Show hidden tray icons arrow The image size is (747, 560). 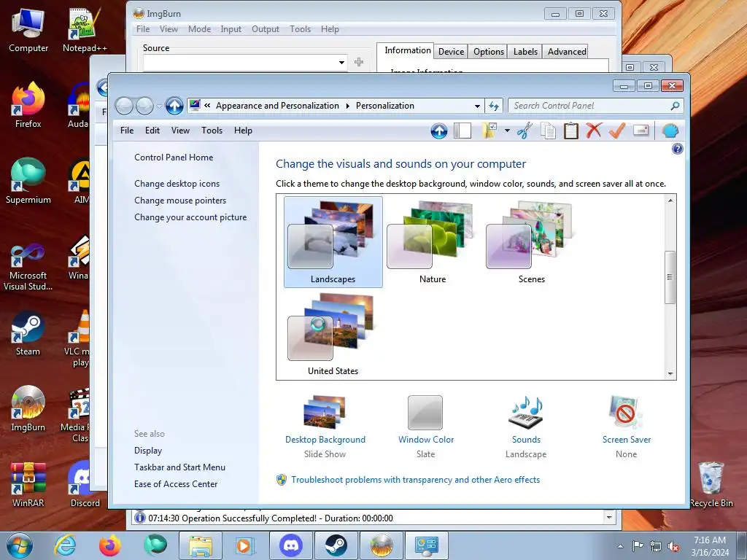click(x=620, y=546)
